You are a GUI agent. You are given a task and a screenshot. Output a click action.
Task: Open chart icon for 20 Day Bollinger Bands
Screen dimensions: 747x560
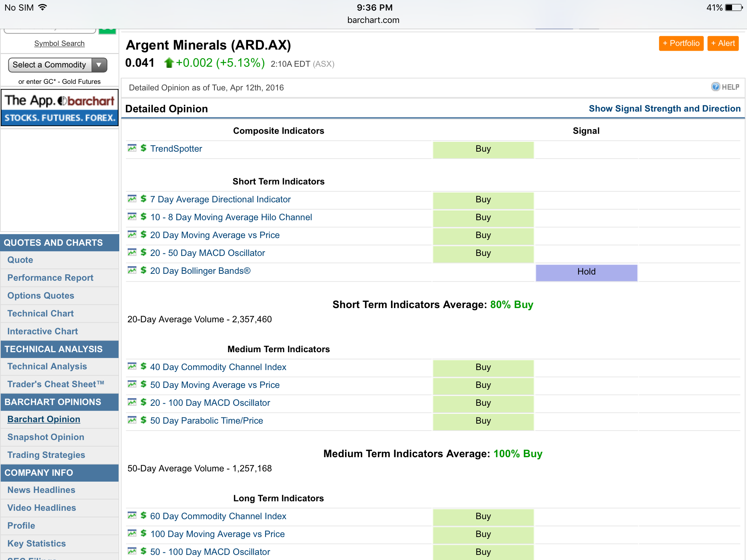[132, 270]
